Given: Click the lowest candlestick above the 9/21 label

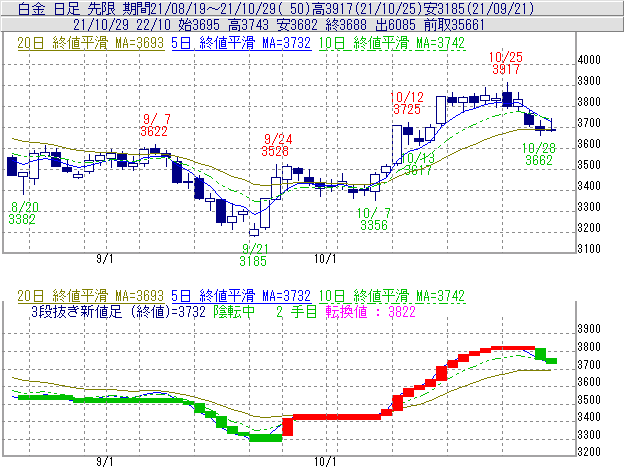Looking at the screenshot, I should pyautogui.click(x=254, y=232).
